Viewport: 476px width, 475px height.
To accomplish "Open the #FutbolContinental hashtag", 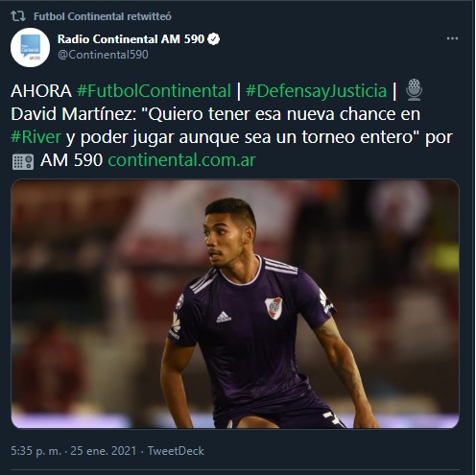I will (x=154, y=91).
